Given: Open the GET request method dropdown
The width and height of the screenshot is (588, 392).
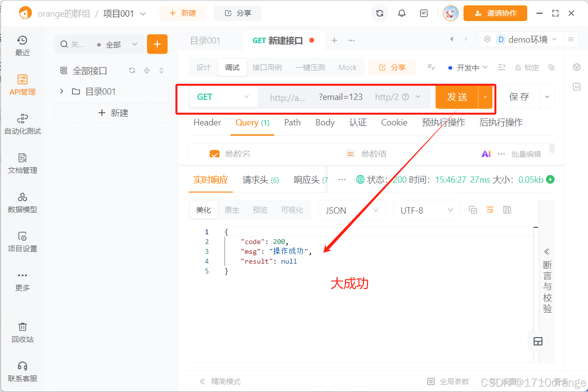Looking at the screenshot, I should tap(223, 97).
